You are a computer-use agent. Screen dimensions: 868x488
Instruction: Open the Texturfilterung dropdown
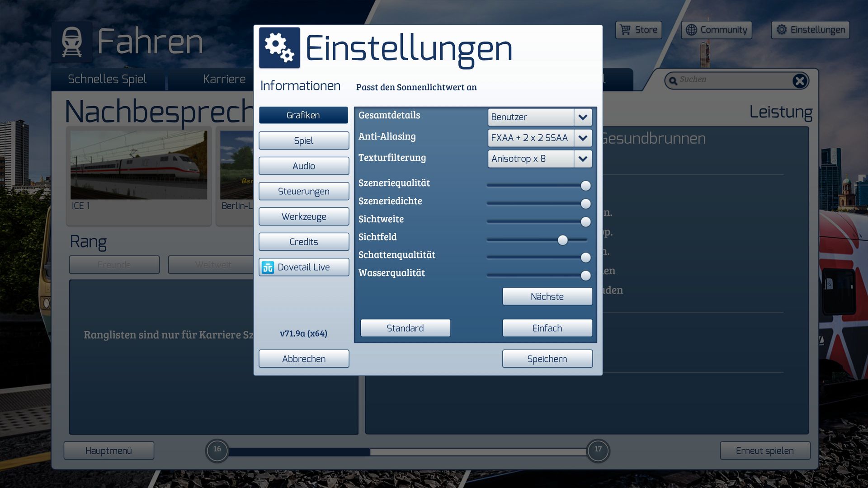point(583,159)
